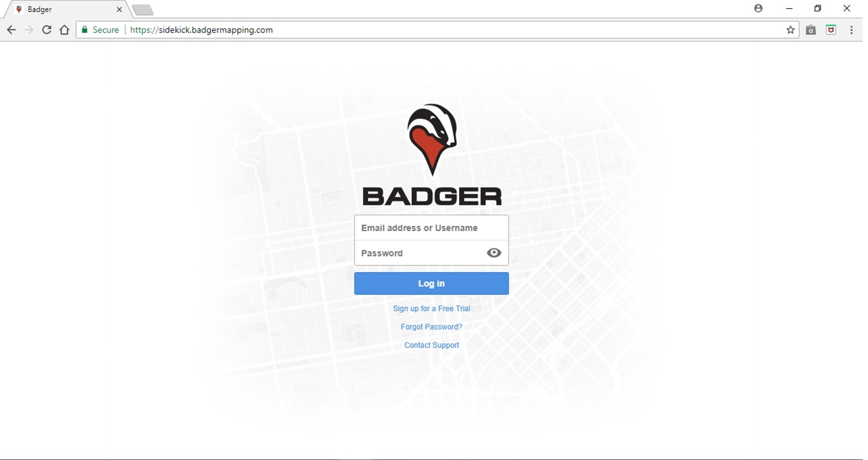Click the Email address or Username field

click(x=431, y=228)
